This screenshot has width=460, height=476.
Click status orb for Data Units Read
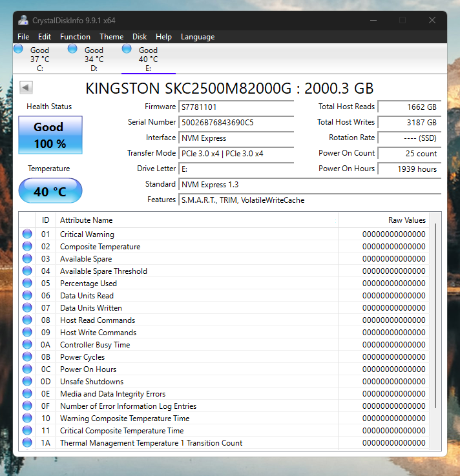click(27, 295)
